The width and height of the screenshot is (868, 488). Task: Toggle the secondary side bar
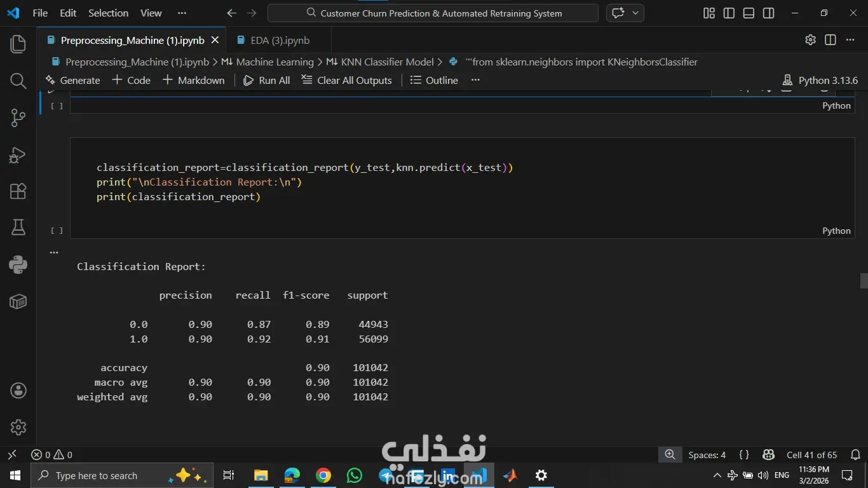768,13
